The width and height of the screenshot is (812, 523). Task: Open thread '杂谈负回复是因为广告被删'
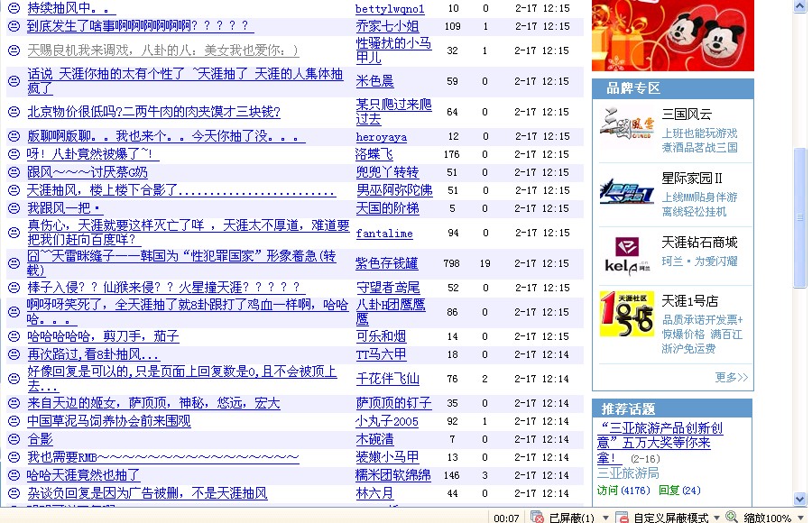click(147, 493)
